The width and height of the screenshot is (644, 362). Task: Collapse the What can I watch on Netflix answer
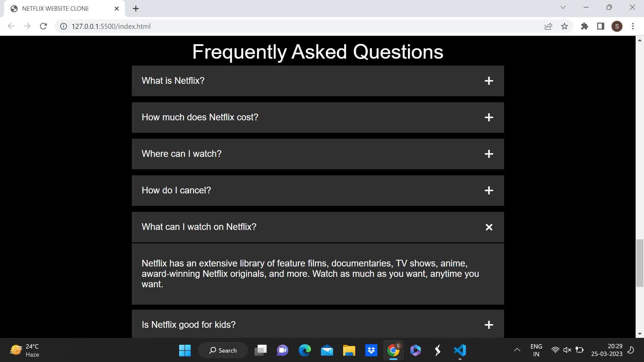[x=489, y=227]
